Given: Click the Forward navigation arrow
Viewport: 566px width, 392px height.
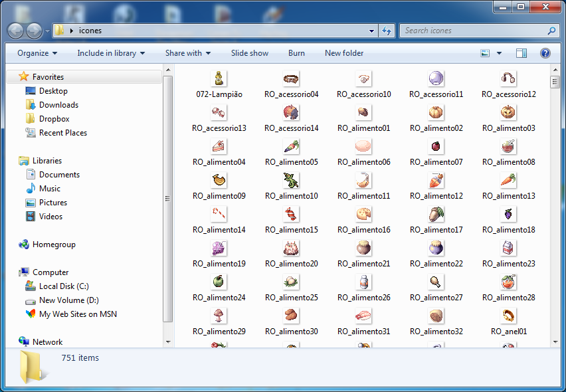Looking at the screenshot, I should coord(35,31).
